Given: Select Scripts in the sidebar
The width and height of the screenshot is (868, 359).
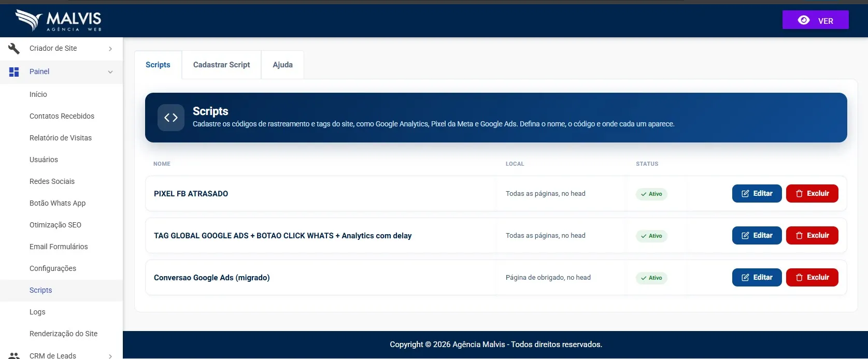Looking at the screenshot, I should (61, 290).
